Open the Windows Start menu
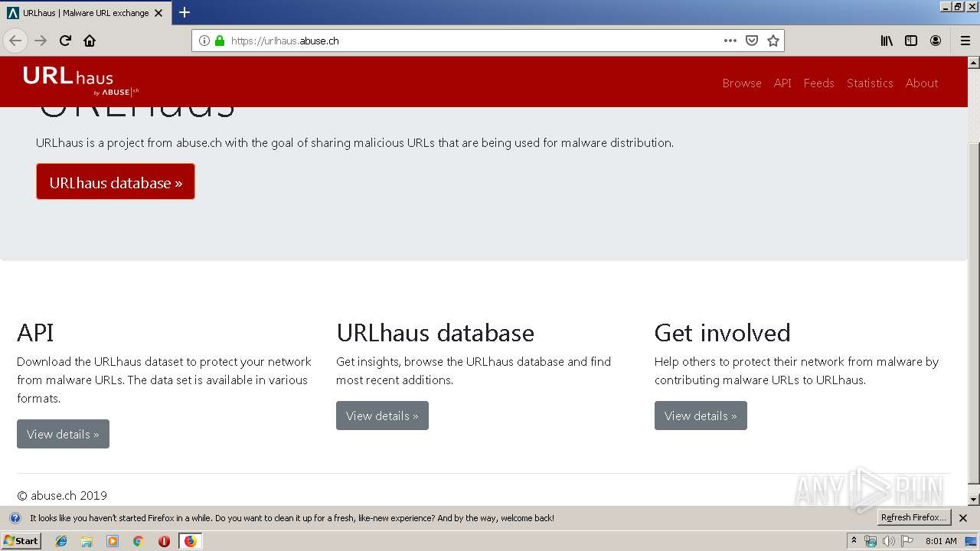The height and width of the screenshot is (551, 980). click(21, 541)
